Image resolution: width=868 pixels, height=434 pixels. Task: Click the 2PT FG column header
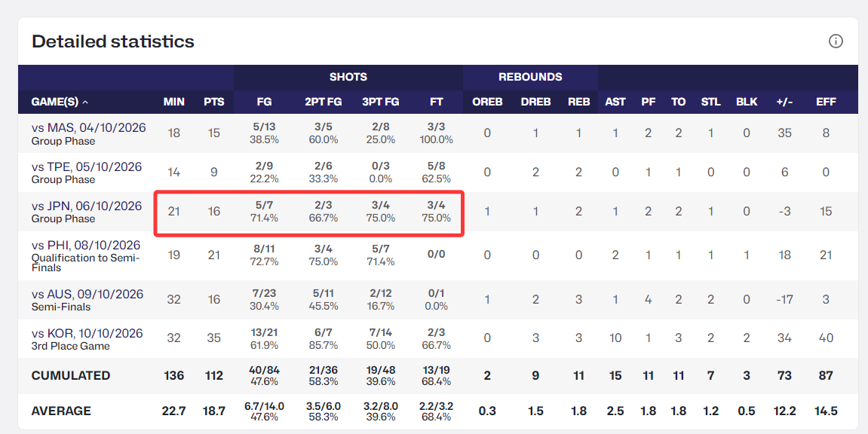(x=324, y=102)
